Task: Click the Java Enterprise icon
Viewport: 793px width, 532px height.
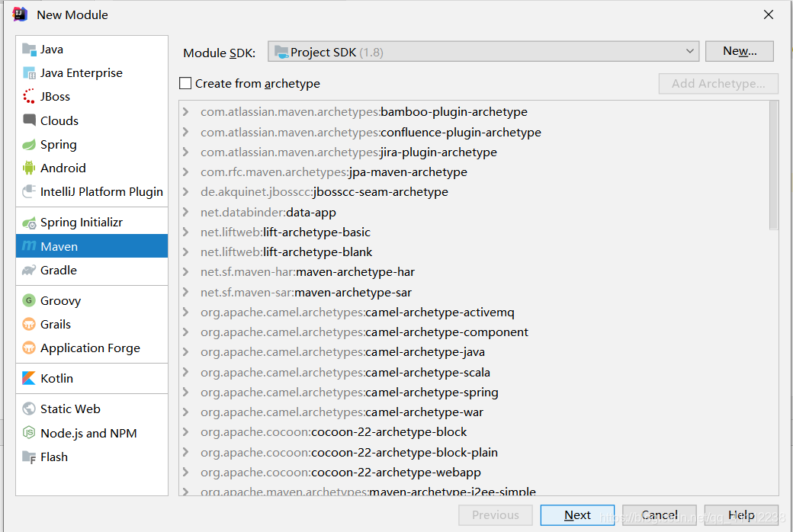Action: [x=29, y=73]
